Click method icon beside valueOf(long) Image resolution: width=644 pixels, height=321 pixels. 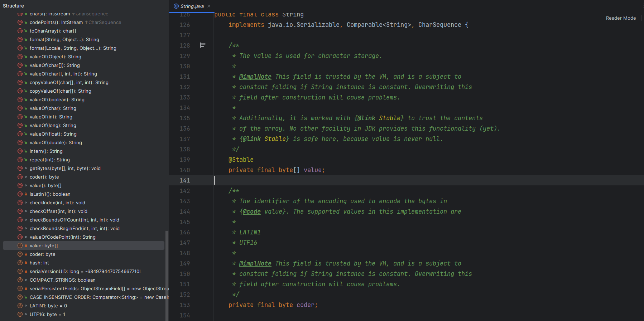[x=20, y=125]
